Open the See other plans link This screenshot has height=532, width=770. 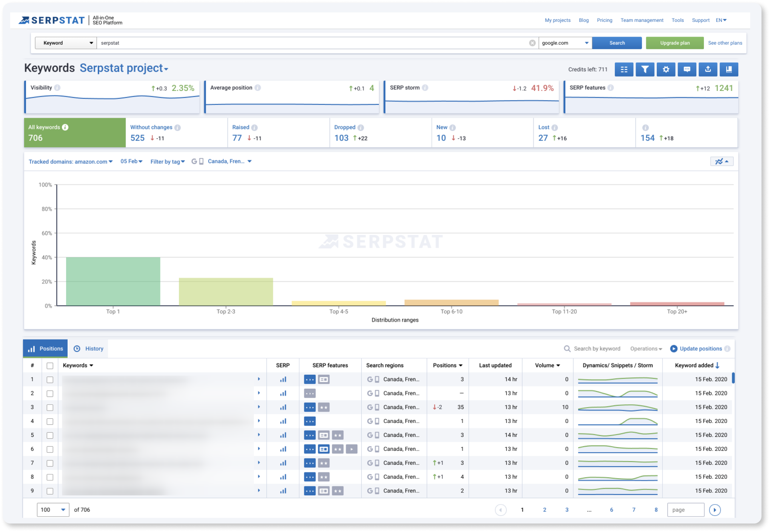tap(725, 43)
